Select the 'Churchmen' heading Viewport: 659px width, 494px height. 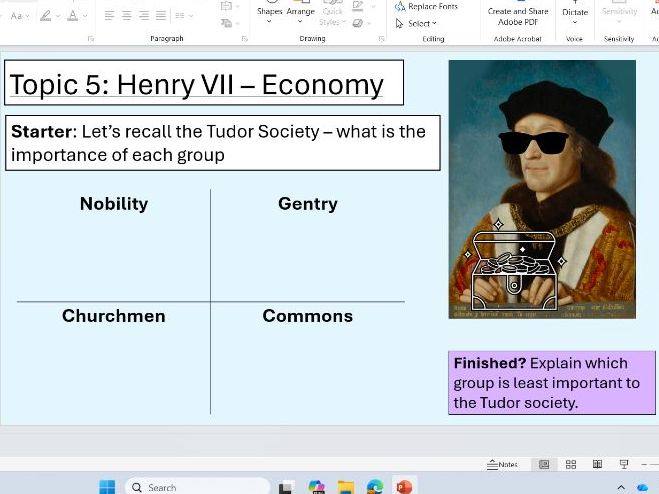pyautogui.click(x=114, y=316)
